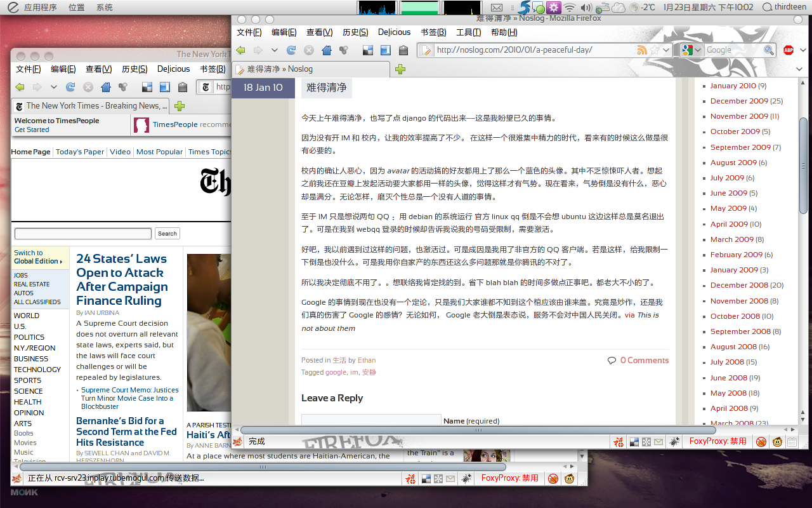The width and height of the screenshot is (812, 508).
Task: Open history dropdown arrow in NYT toolbar
Action: click(54, 87)
